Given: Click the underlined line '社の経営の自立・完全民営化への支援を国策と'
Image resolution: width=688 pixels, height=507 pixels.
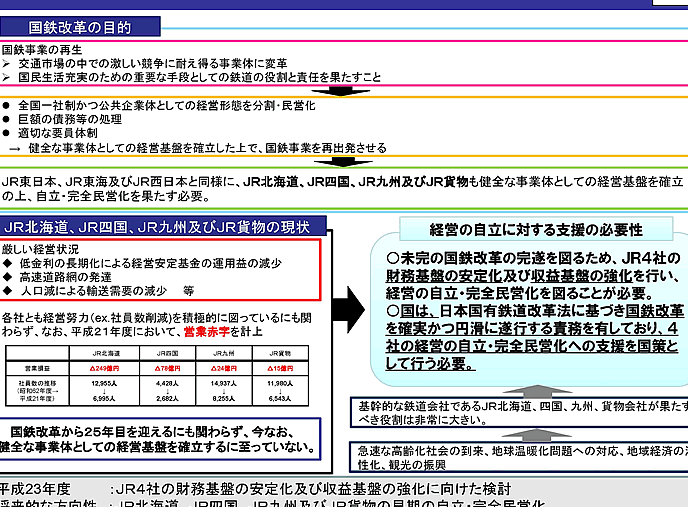Looking at the screenshot, I should pyautogui.click(x=532, y=346).
